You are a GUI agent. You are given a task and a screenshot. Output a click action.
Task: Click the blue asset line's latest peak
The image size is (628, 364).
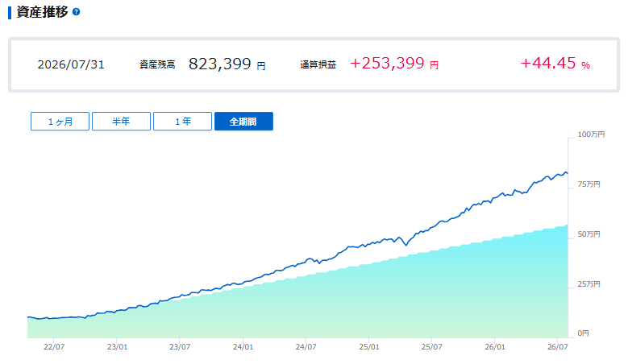565,172
